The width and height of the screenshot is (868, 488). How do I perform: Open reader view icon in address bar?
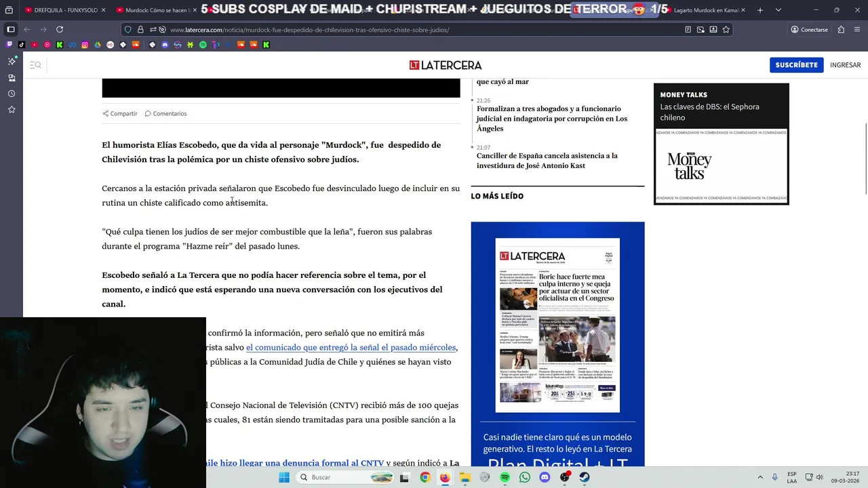pyautogui.click(x=688, y=30)
